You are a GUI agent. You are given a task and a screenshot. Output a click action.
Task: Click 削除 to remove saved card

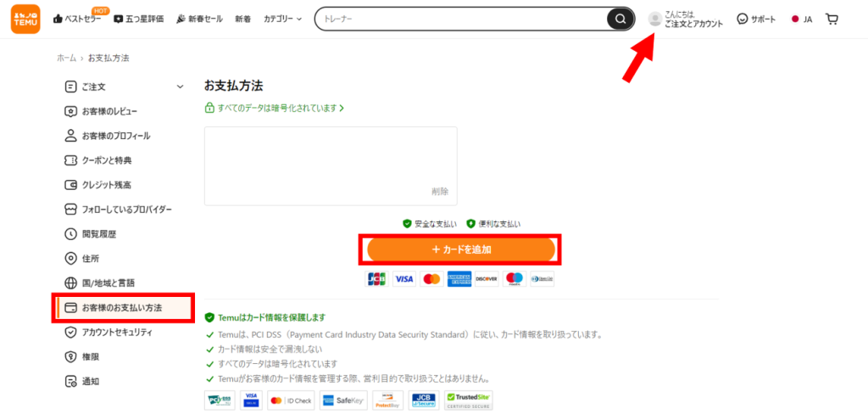click(439, 191)
